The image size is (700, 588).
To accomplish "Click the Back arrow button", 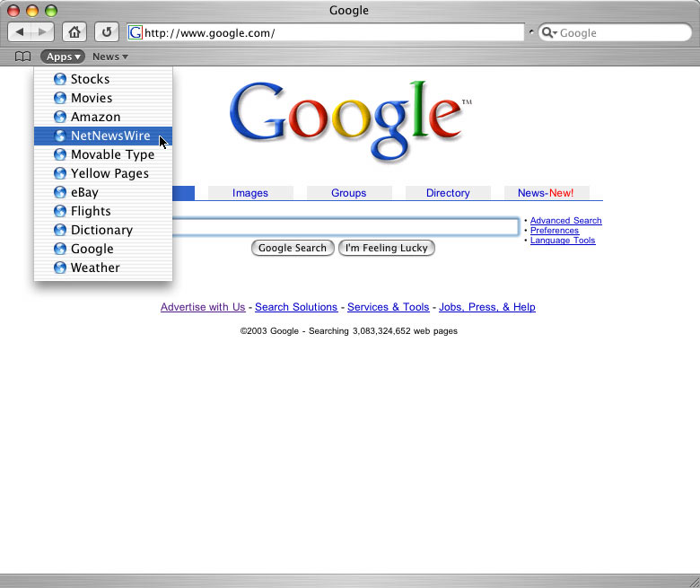I will [x=20, y=32].
